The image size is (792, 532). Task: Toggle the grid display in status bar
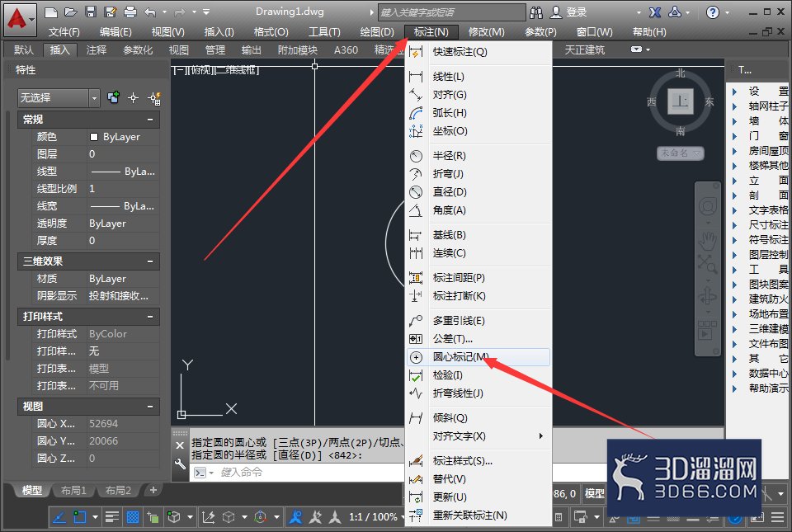133,517
